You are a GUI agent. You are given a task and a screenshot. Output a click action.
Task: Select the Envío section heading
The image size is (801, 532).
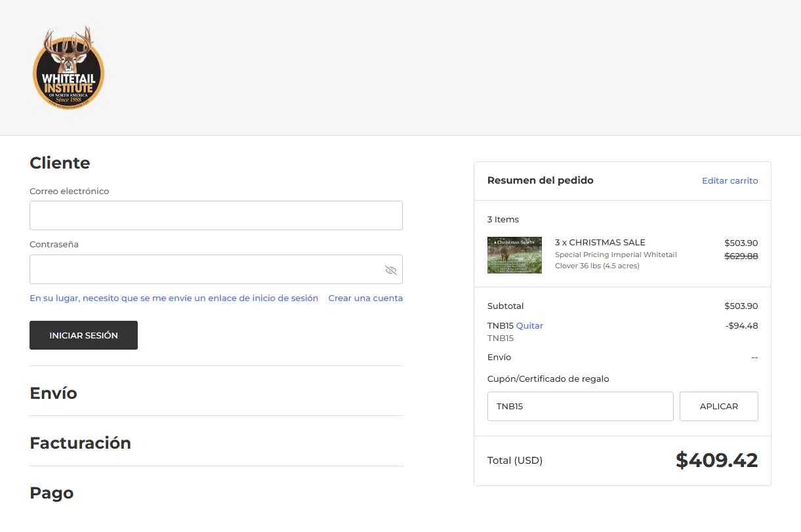[x=53, y=393]
